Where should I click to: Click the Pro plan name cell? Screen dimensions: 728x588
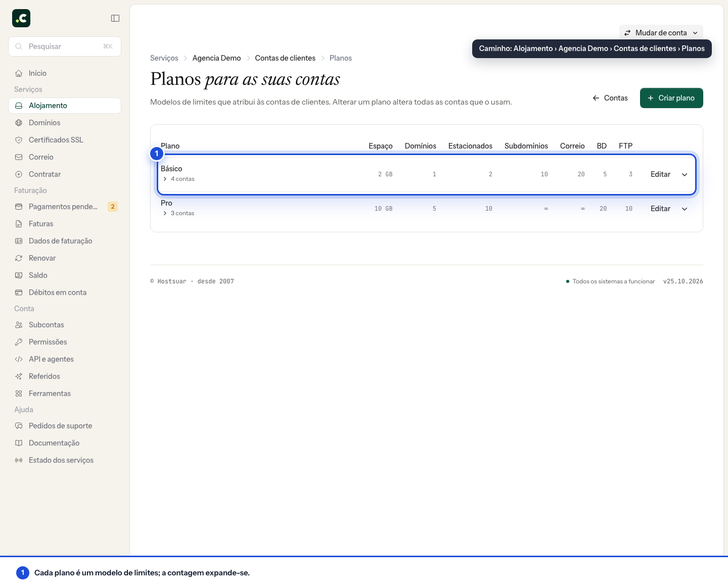(166, 203)
